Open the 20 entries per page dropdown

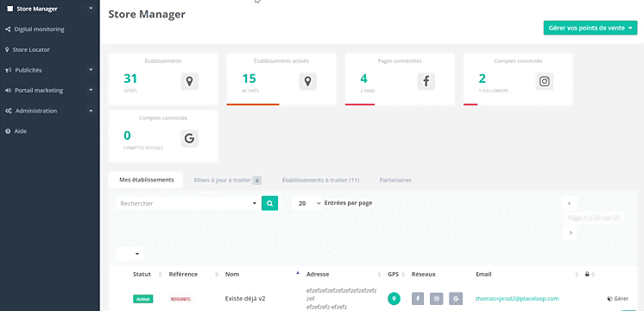307,203
